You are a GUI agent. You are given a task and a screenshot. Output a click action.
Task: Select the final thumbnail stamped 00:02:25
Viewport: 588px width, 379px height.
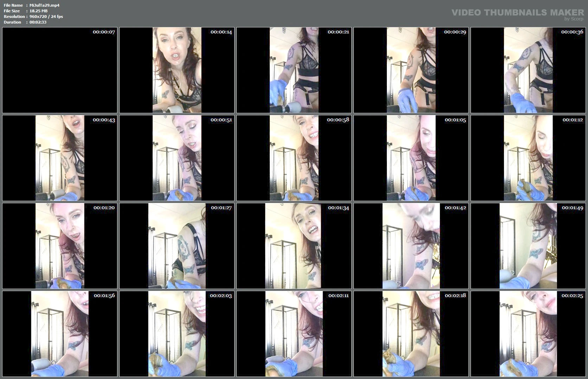tap(528, 334)
